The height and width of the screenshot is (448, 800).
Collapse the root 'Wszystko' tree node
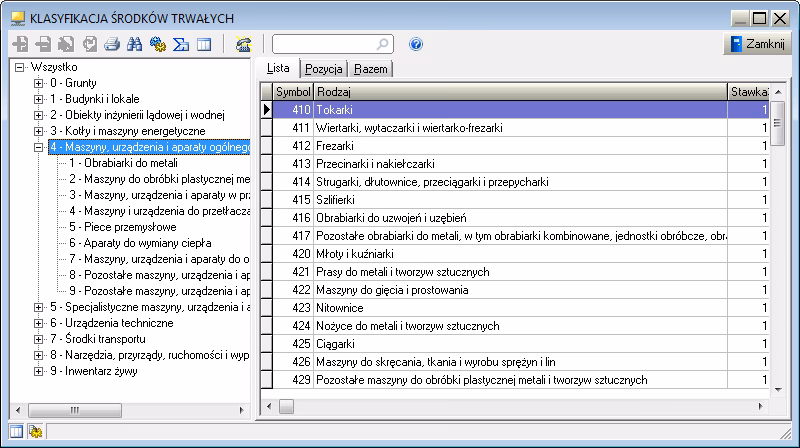click(20, 67)
